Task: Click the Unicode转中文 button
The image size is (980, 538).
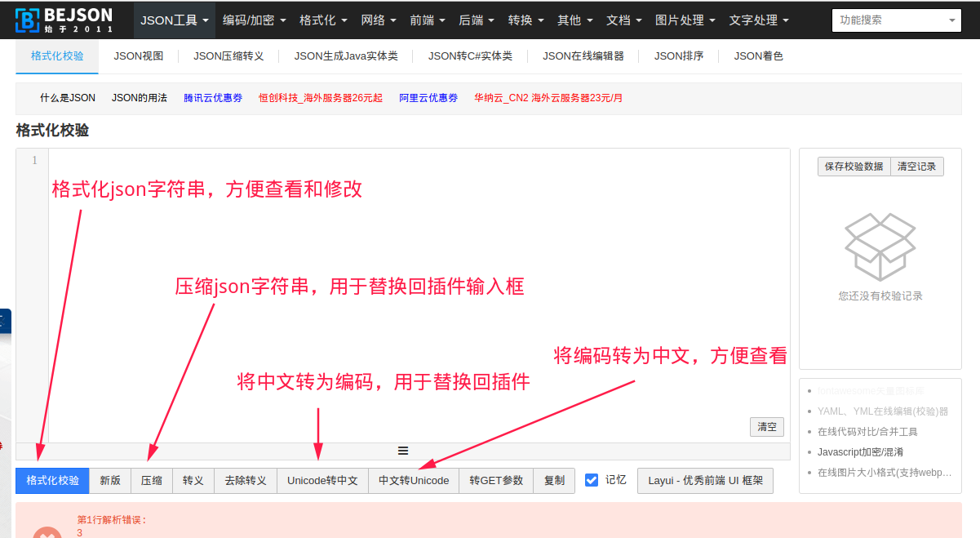Action: point(323,481)
